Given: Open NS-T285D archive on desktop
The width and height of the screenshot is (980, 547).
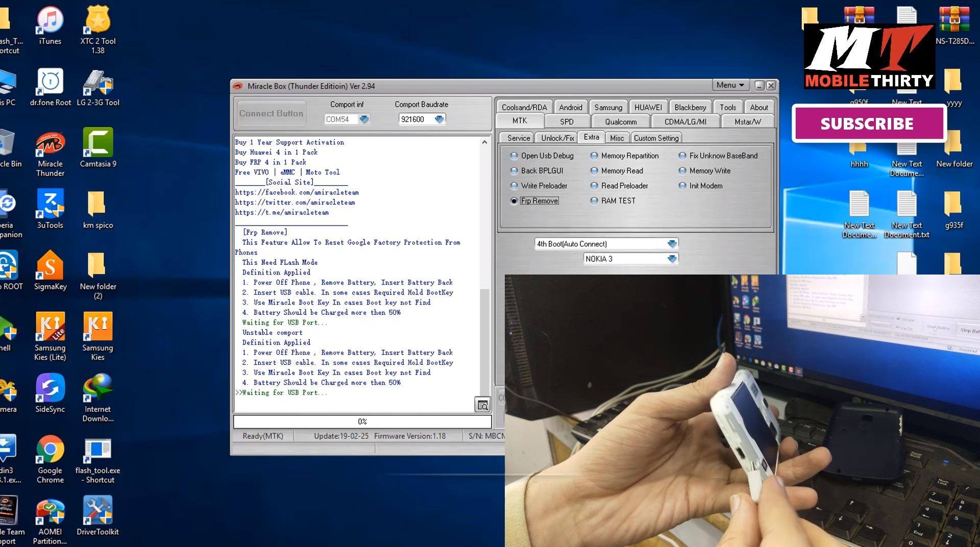Looking at the screenshot, I should click(954, 26).
